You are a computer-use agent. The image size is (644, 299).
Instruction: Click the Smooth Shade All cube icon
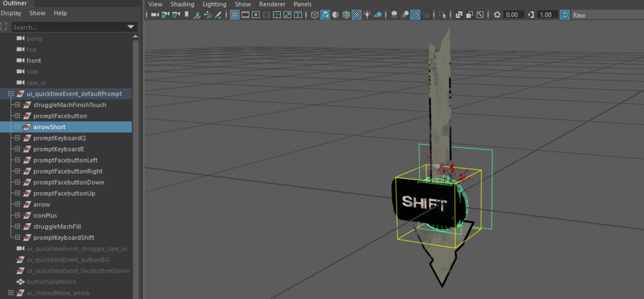coord(325,15)
